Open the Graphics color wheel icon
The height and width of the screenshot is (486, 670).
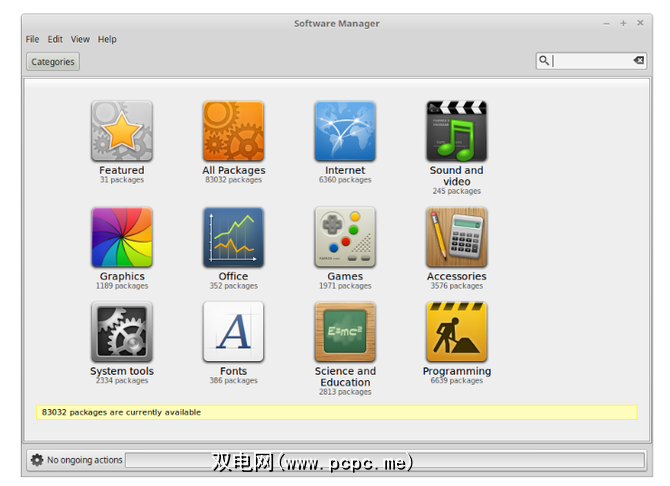pyautogui.click(x=122, y=237)
